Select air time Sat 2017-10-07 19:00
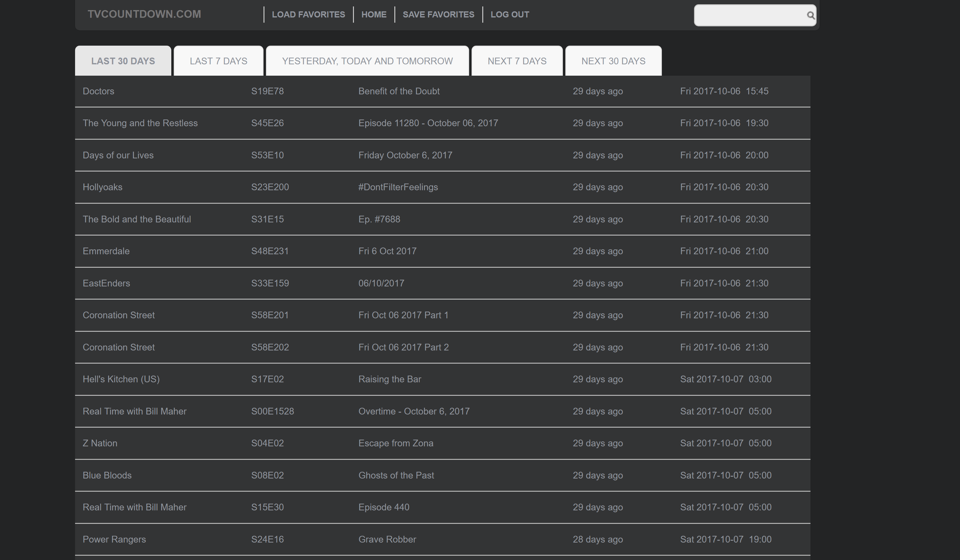This screenshot has width=960, height=560. click(726, 539)
